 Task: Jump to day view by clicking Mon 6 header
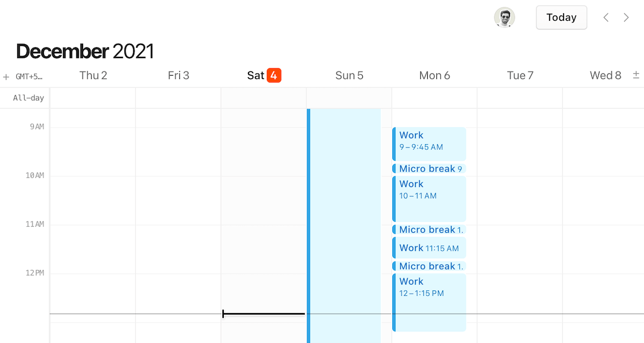pyautogui.click(x=435, y=75)
